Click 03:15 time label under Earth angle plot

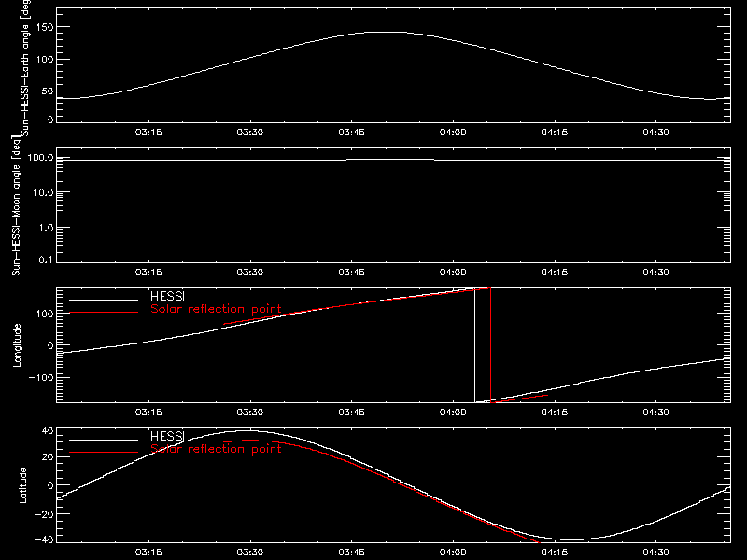click(x=148, y=132)
